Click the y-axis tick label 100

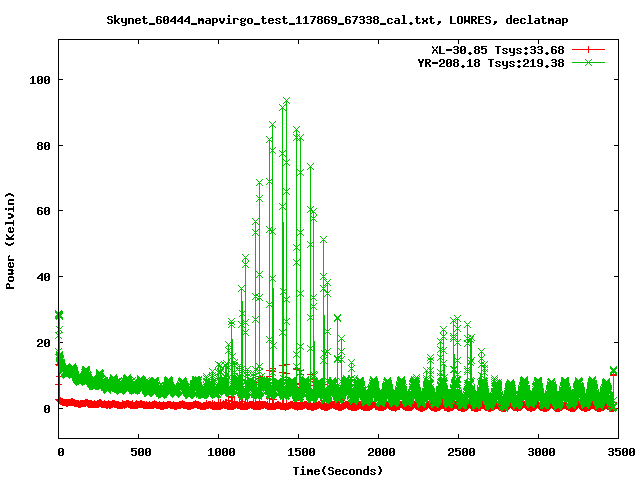pos(40,80)
